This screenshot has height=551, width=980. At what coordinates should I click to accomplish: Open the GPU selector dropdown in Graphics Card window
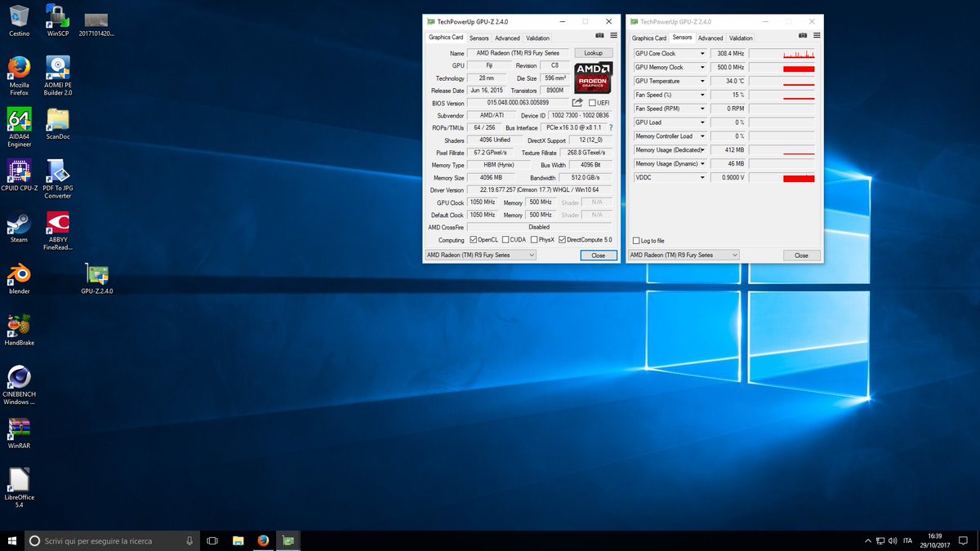[x=480, y=255]
